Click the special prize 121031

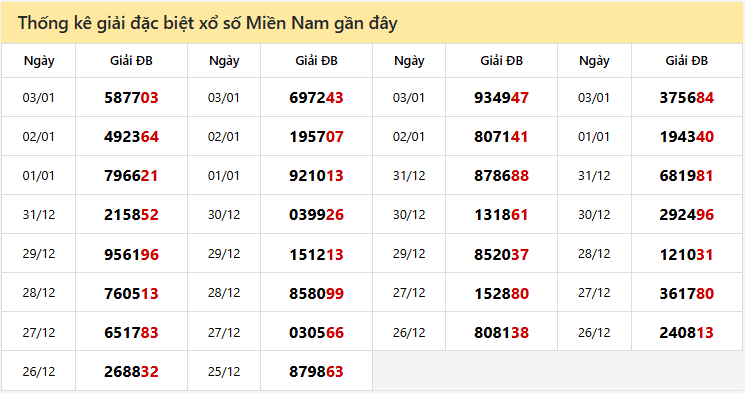[687, 255]
